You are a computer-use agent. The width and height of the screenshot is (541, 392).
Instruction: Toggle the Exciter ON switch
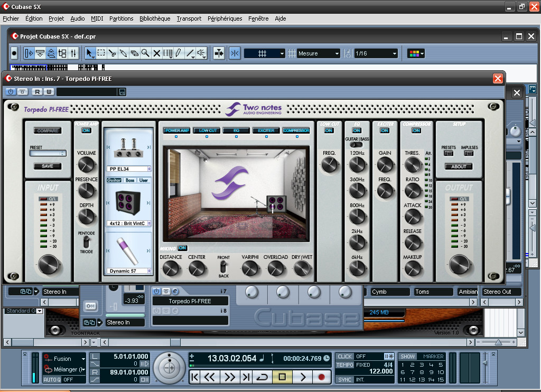coord(385,130)
